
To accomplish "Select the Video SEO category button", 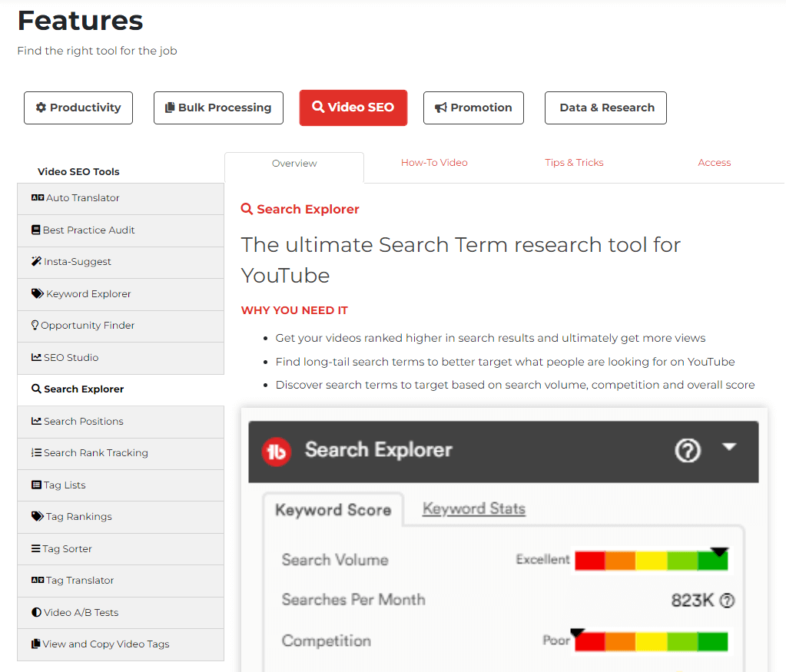I will 353,108.
